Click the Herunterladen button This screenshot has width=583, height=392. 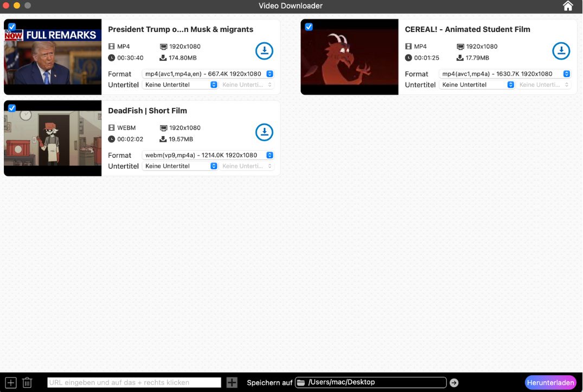pyautogui.click(x=550, y=382)
